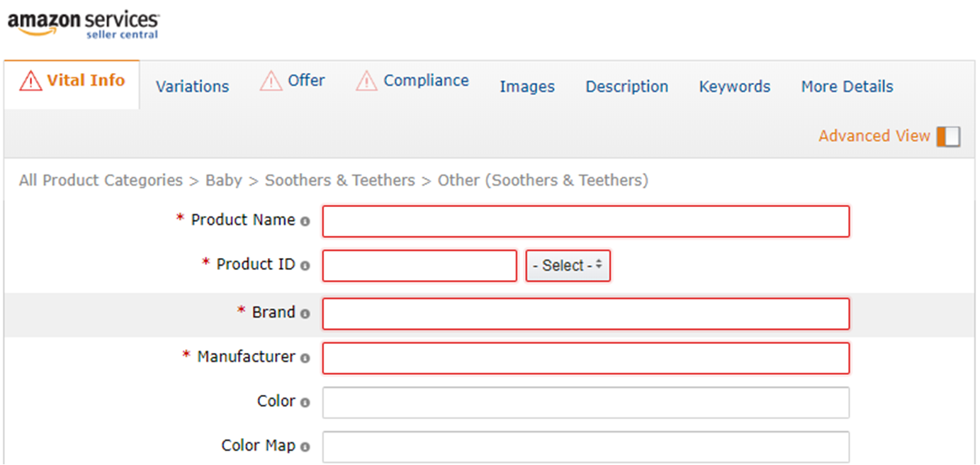Click the info icon next to Color
Image resolution: width=980 pixels, height=465 pixels.
305,402
